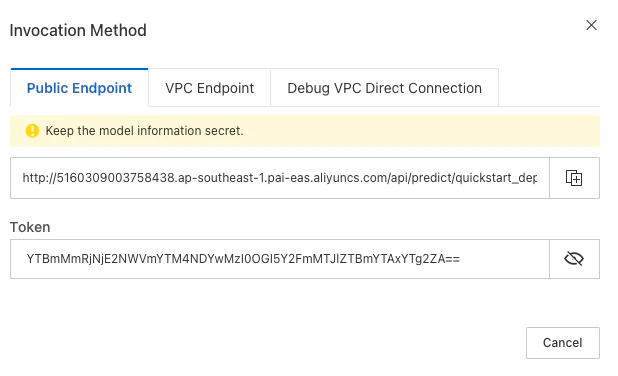This screenshot has width=618, height=376.
Task: Click the endpoint URL input field
Action: tap(280, 178)
